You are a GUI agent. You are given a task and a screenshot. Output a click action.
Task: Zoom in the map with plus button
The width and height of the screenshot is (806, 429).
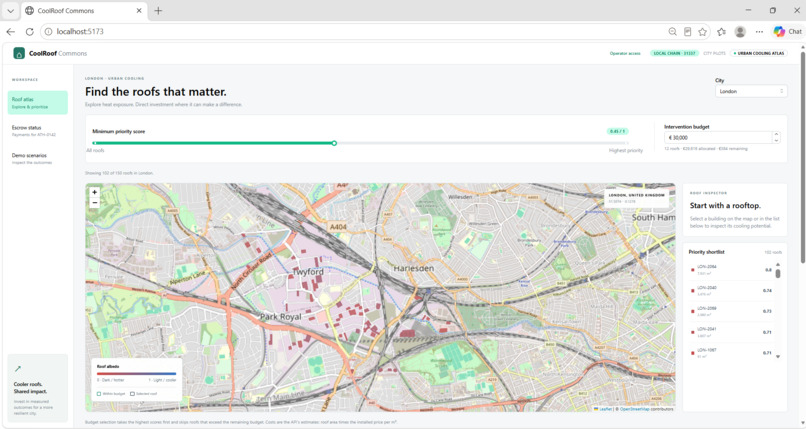point(95,192)
